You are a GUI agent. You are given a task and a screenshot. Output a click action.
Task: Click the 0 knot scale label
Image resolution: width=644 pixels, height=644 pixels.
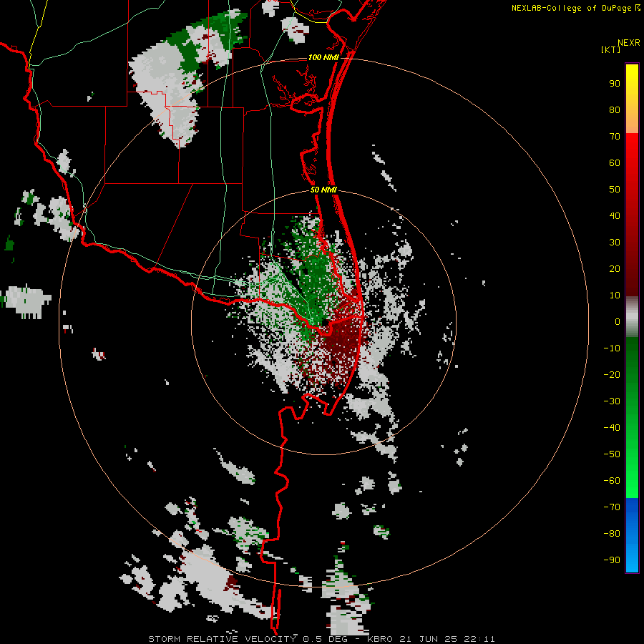pos(618,321)
